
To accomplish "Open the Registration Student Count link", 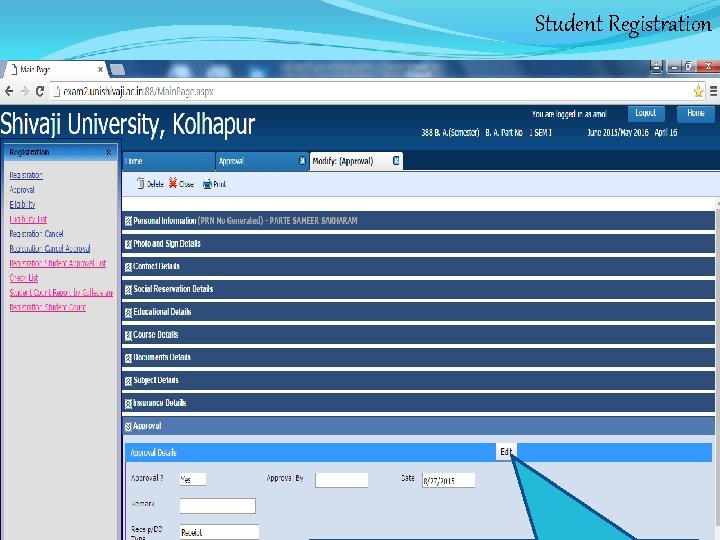I will pos(48,307).
